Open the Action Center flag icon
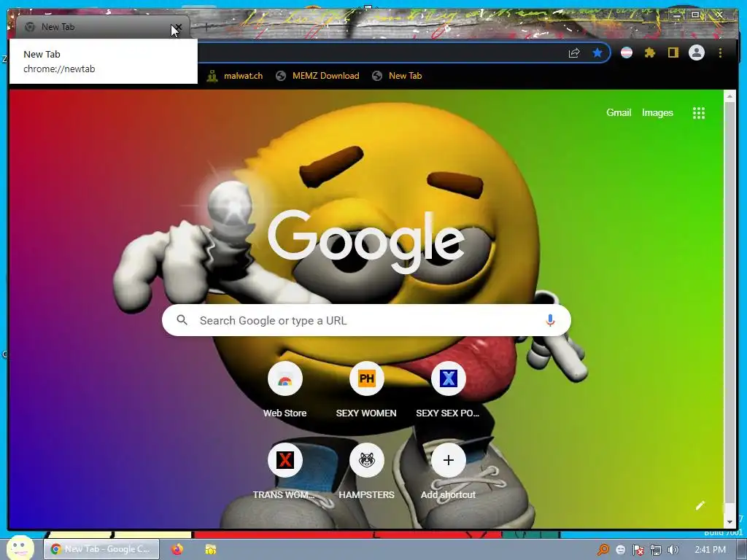Image resolution: width=747 pixels, height=560 pixels. tap(638, 550)
